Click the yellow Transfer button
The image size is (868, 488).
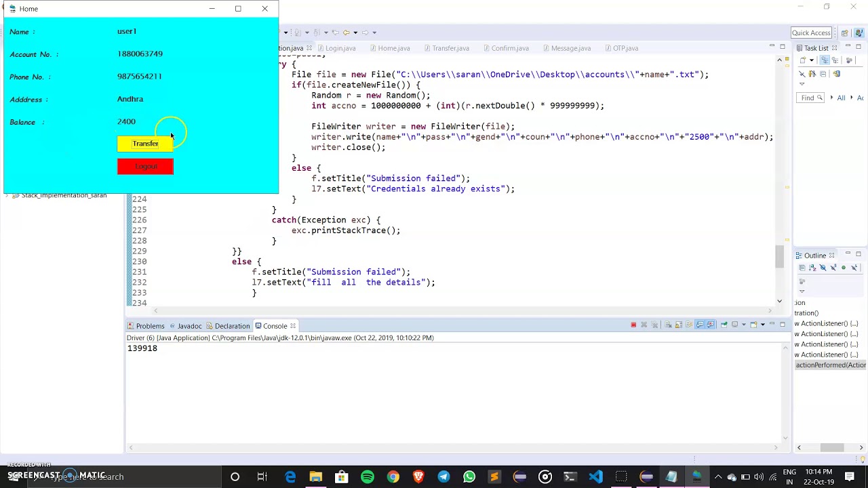click(x=145, y=144)
